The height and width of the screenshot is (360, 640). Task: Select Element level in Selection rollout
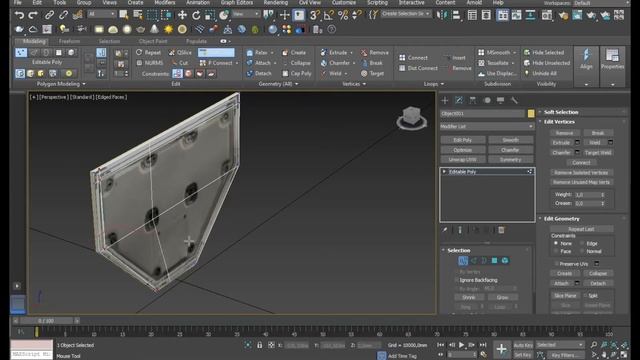tap(505, 260)
